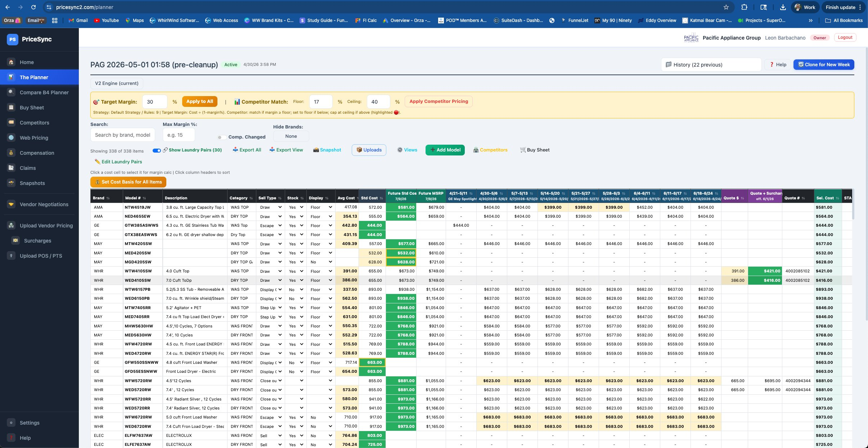
Task: Open the Upload POS / PTS icon
Action: pyautogui.click(x=11, y=256)
